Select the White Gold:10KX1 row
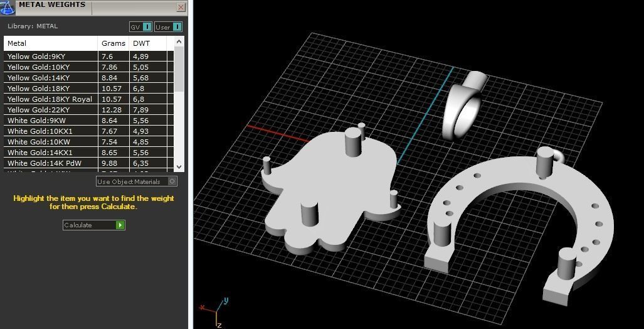Screen dimensions: 644x329 [88, 131]
